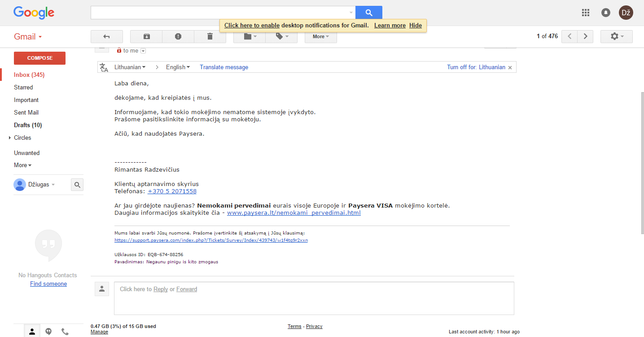Viewport: 644px width, 337px height.
Task: Click the search people magnifier in the sidebar
Action: click(x=77, y=185)
